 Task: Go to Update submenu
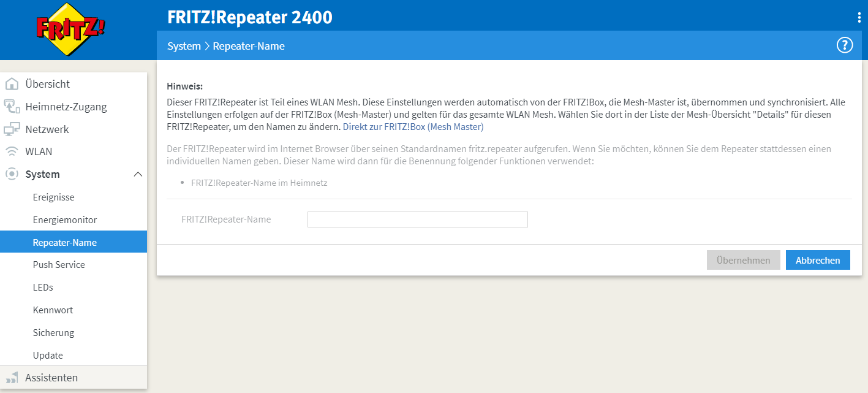[74, 356]
